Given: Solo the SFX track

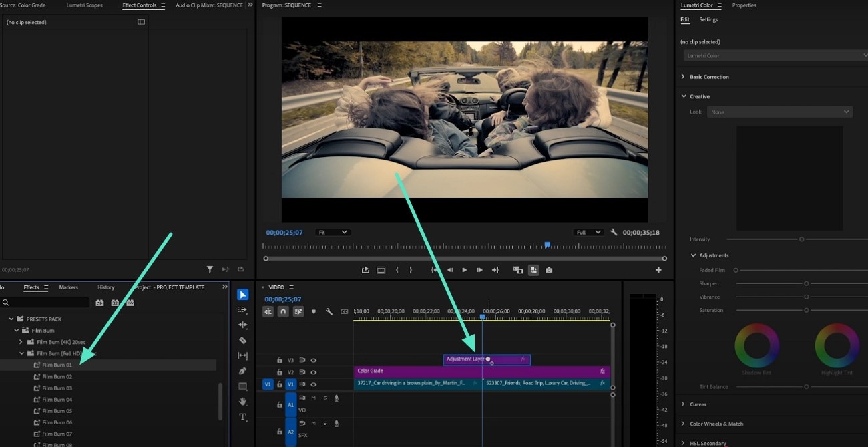Looking at the screenshot, I should pos(324,422).
